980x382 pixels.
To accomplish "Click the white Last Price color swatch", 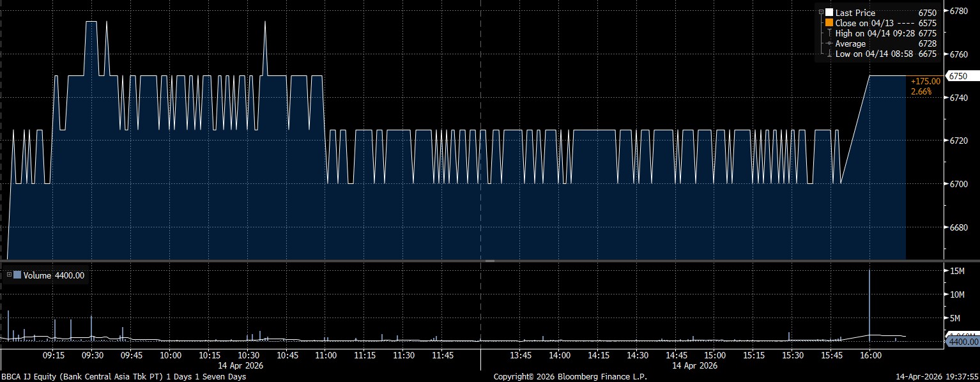I will point(829,13).
